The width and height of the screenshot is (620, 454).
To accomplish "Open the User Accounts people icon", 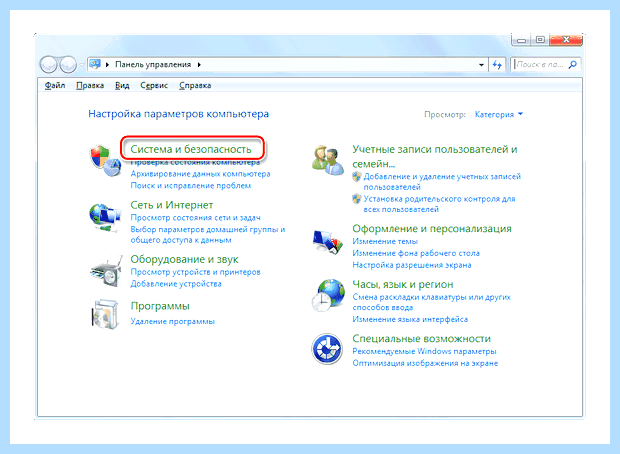I will 327,160.
